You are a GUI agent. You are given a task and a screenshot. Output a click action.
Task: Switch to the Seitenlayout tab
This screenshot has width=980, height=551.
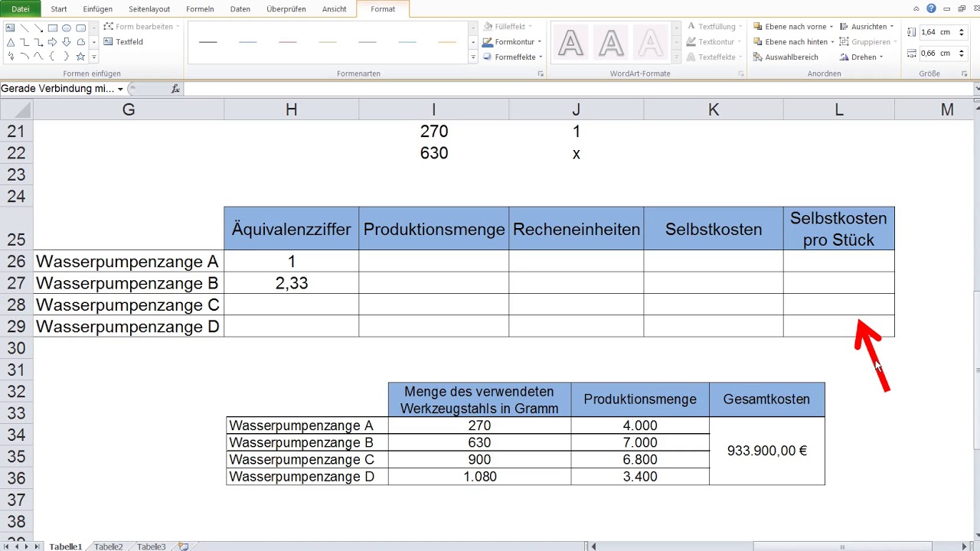149,9
